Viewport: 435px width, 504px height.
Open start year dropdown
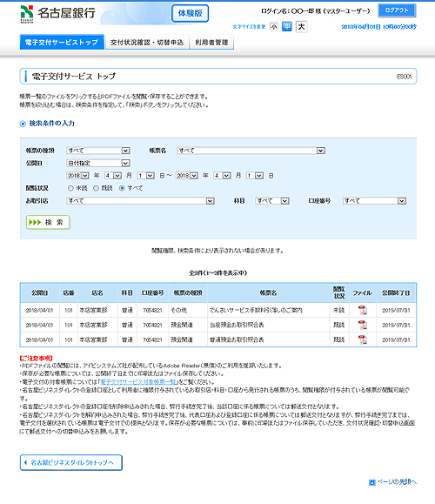pyautogui.click(x=77, y=176)
